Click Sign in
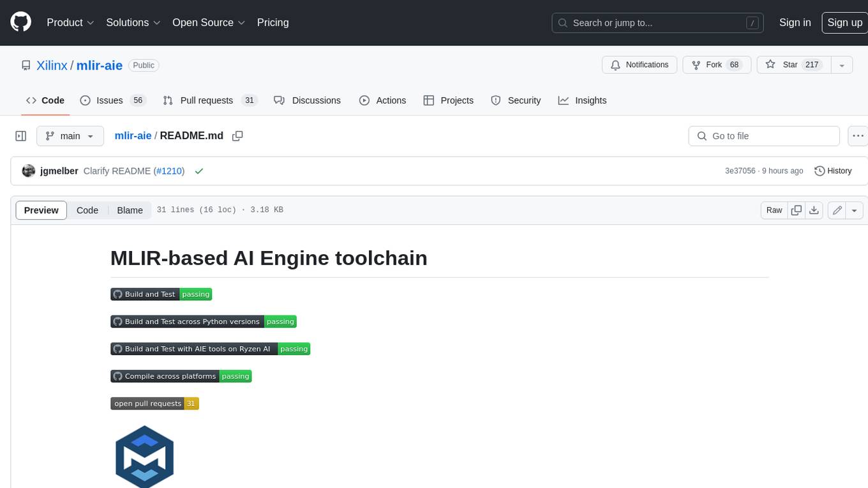The width and height of the screenshot is (868, 488). 795,22
